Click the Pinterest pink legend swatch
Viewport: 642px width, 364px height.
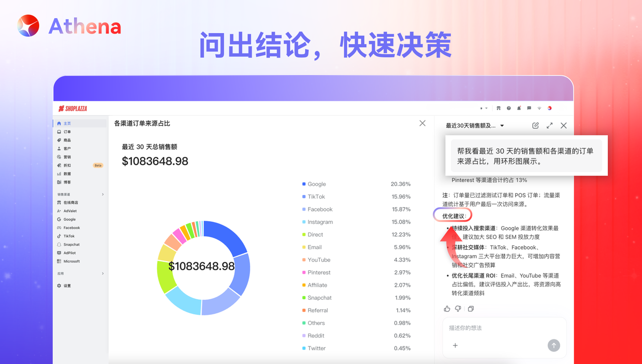pos(304,273)
